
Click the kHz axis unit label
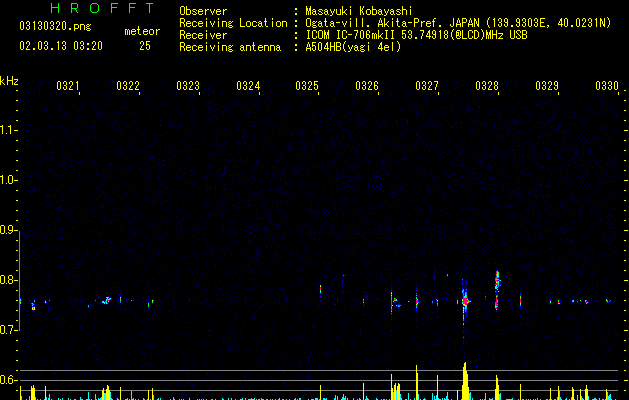[x=9, y=81]
